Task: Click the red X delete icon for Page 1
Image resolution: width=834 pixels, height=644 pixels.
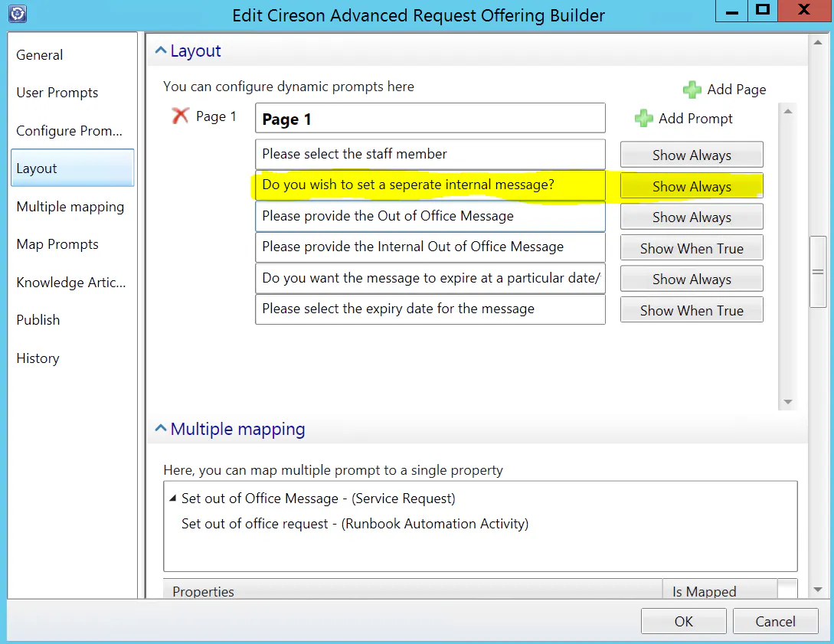Action: point(180,116)
